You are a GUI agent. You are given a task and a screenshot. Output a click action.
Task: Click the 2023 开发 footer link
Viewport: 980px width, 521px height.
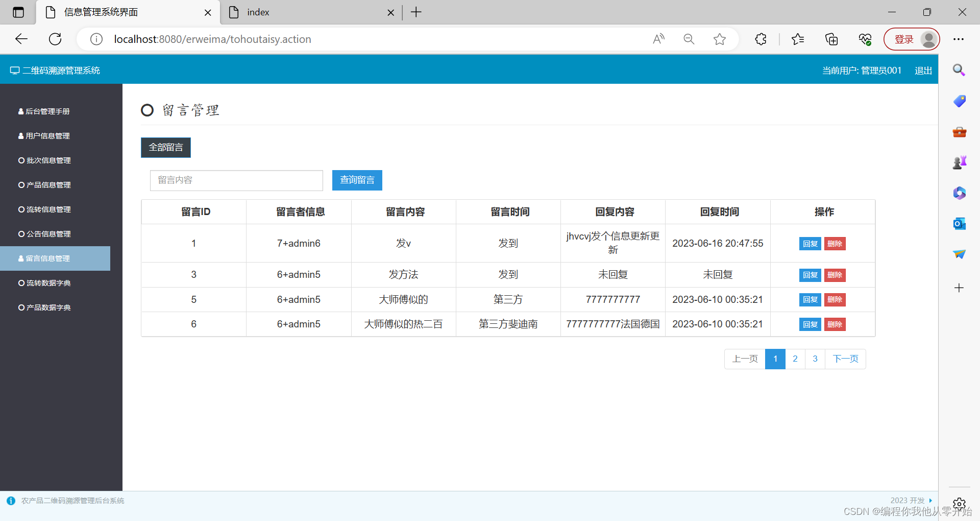pos(912,501)
